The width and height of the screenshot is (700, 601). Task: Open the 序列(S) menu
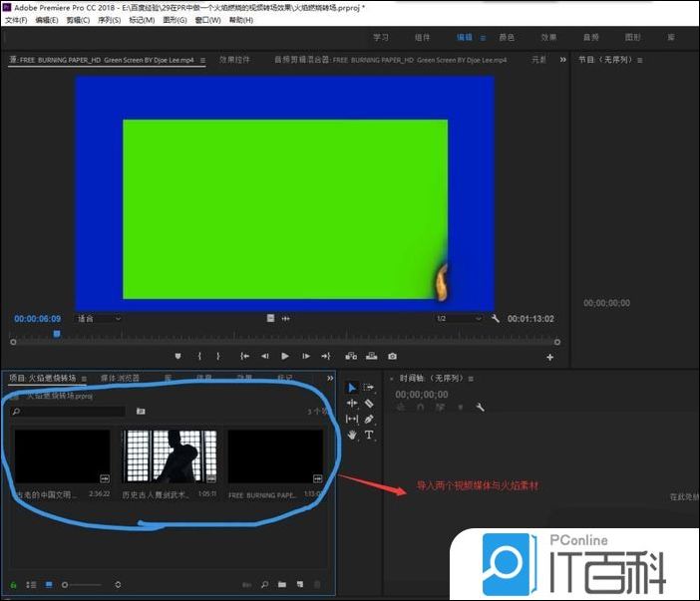click(109, 20)
